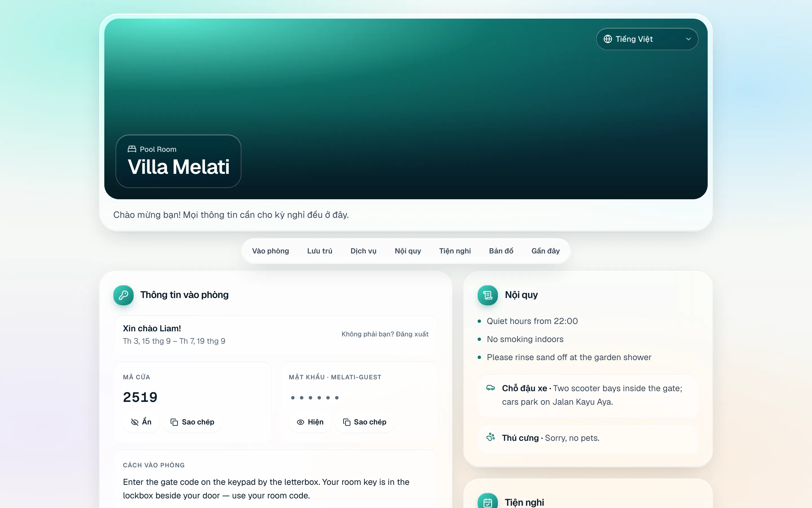The width and height of the screenshot is (812, 508).
Task: Select the Lưu trú tab
Action: tap(319, 251)
